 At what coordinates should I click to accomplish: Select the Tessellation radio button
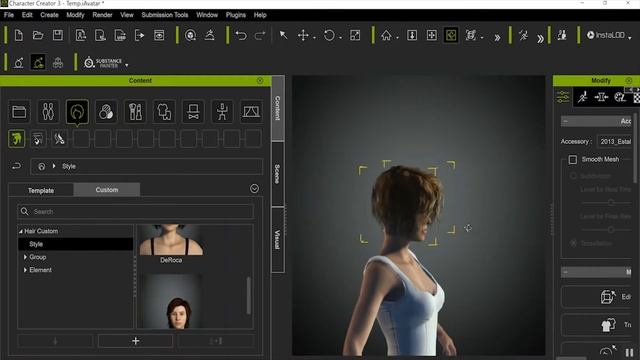click(x=573, y=243)
